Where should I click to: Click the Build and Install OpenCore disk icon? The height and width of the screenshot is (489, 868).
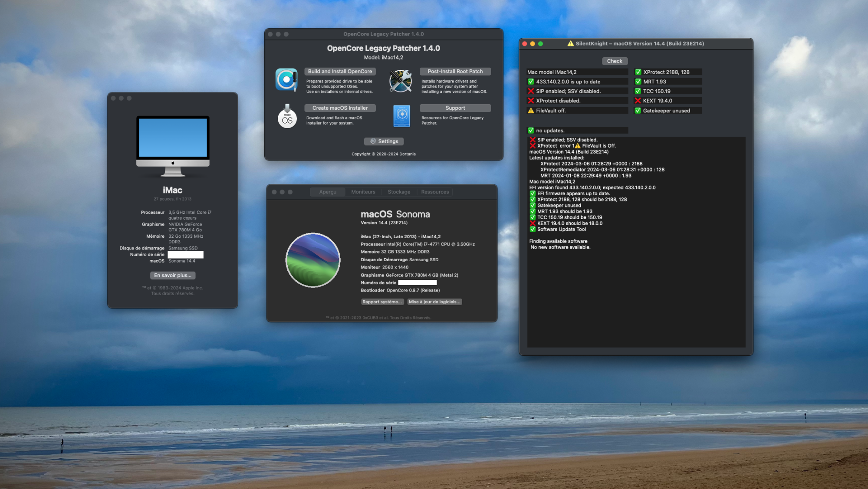[x=286, y=80]
